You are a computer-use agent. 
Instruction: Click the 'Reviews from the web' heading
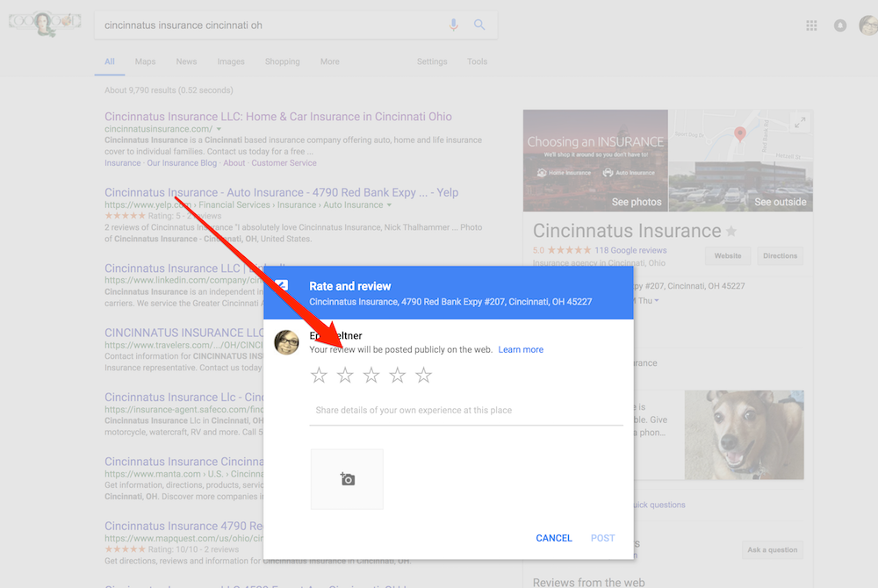pos(588,583)
